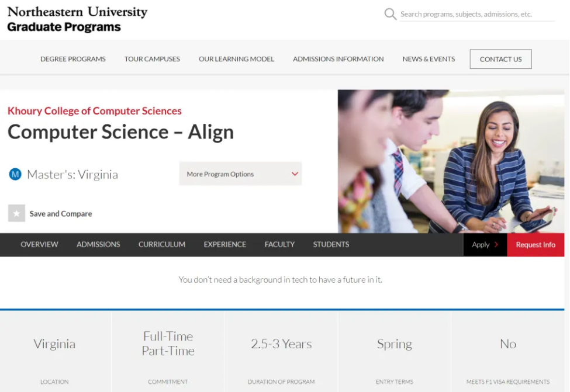Switch to the Curriculum tab
This screenshot has width=570, height=392.
[x=162, y=245]
